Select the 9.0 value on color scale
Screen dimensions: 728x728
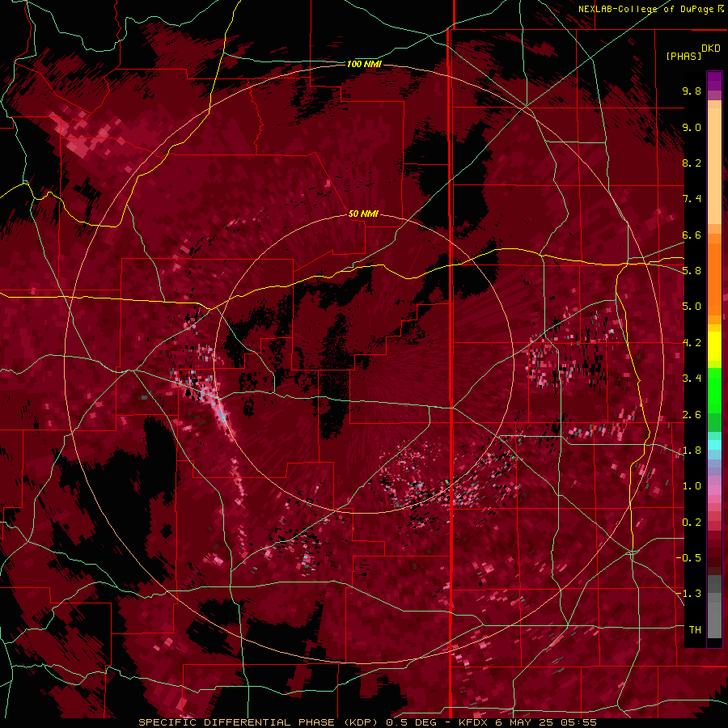click(x=692, y=127)
